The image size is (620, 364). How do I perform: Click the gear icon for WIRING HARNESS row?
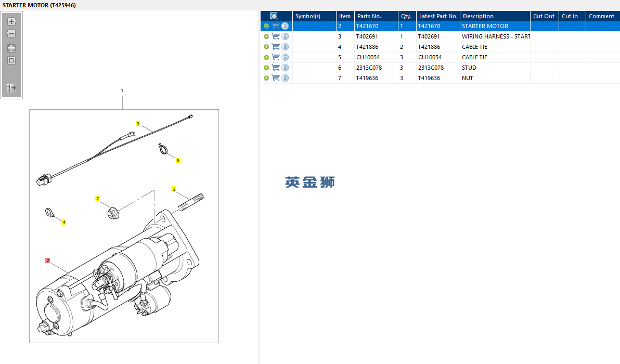266,36
